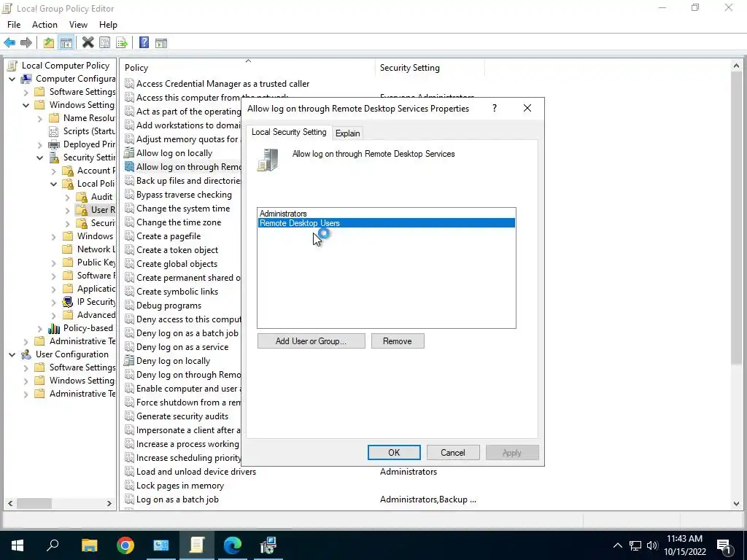The image size is (747, 560).
Task: Click the Up one level folder icon
Action: 49,43
